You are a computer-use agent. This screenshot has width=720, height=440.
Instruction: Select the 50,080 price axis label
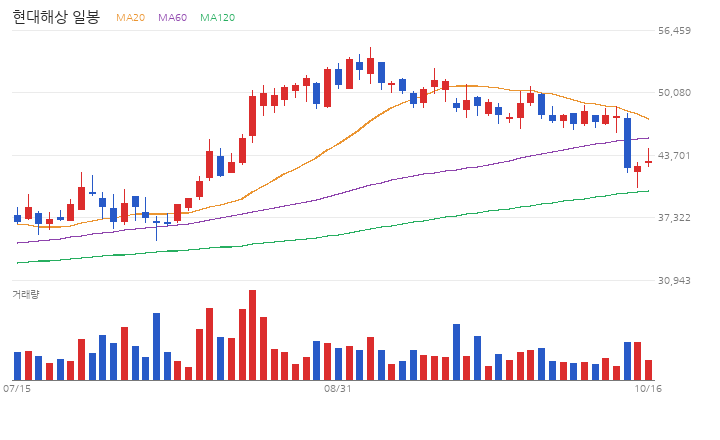point(674,93)
